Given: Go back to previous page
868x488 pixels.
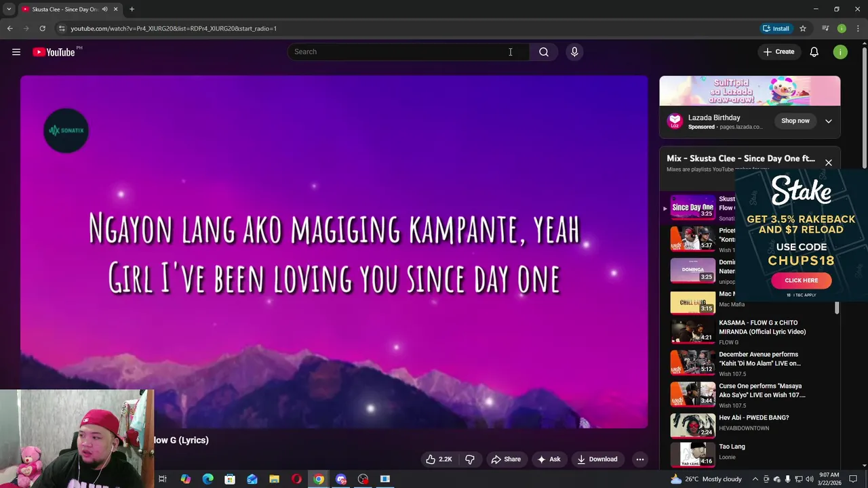Looking at the screenshot, I should [x=10, y=28].
